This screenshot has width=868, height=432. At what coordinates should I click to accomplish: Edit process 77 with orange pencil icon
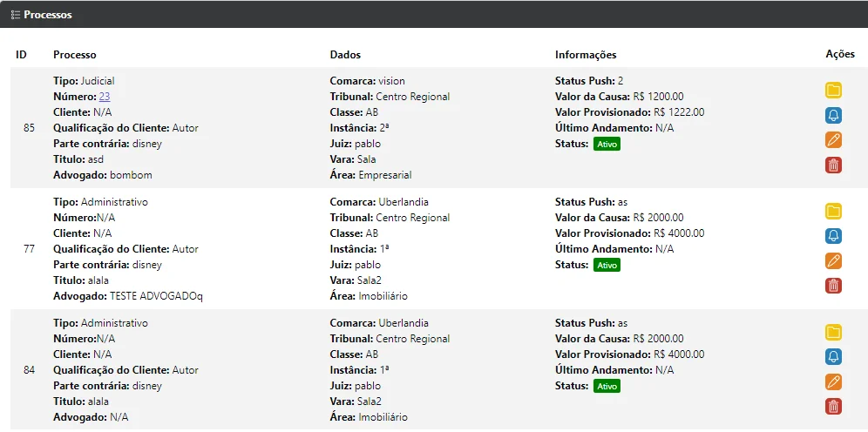833,260
